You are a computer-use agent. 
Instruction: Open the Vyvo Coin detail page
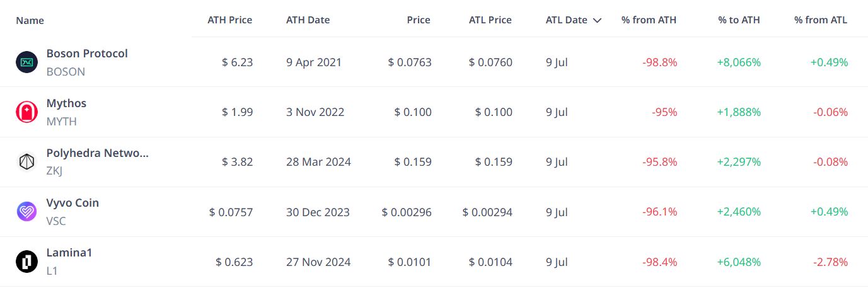(x=72, y=203)
